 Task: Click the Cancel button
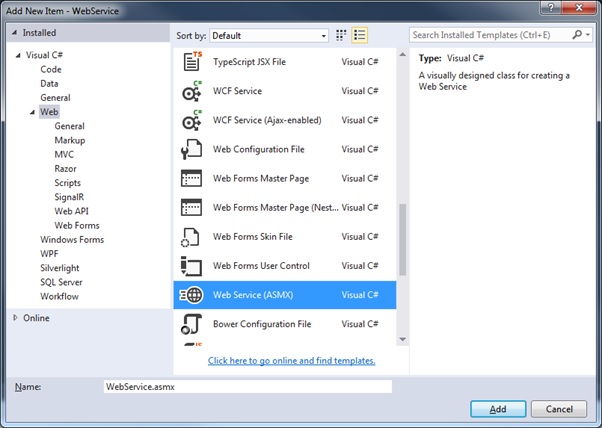point(559,409)
